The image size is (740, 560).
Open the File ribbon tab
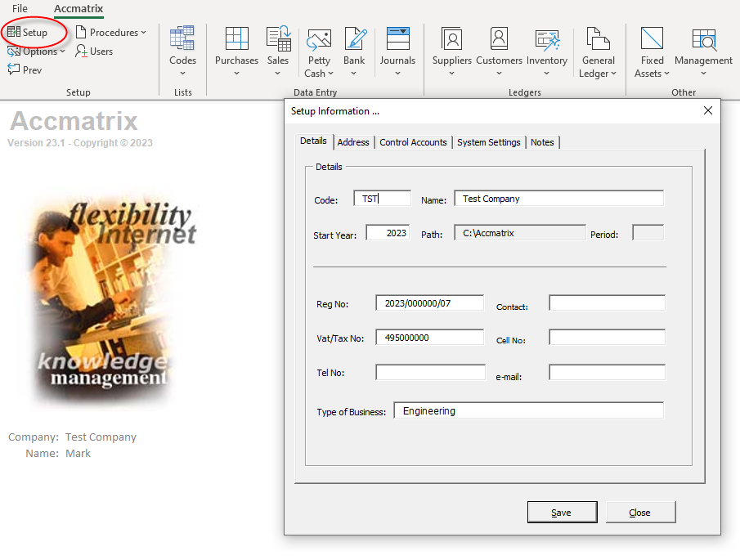[x=20, y=9]
